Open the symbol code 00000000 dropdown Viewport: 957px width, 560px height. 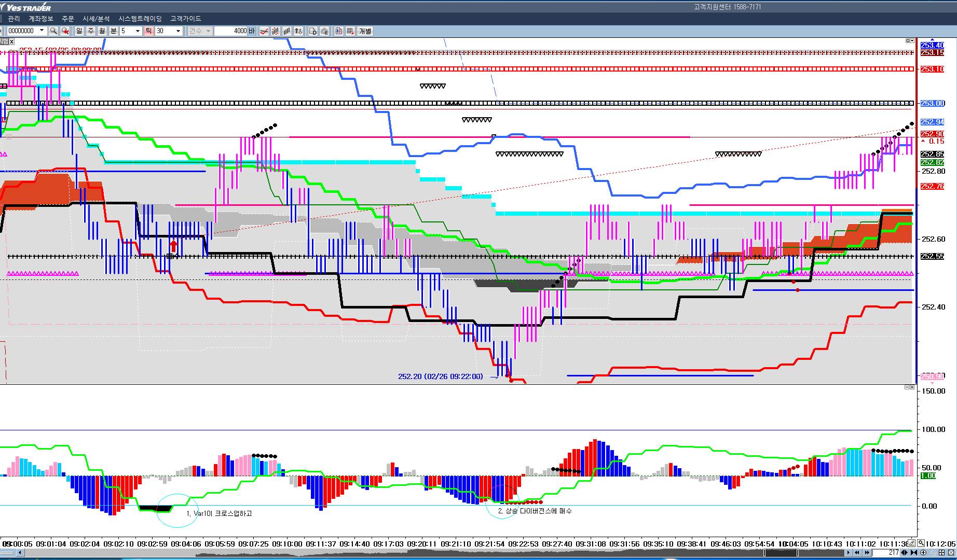(x=42, y=31)
